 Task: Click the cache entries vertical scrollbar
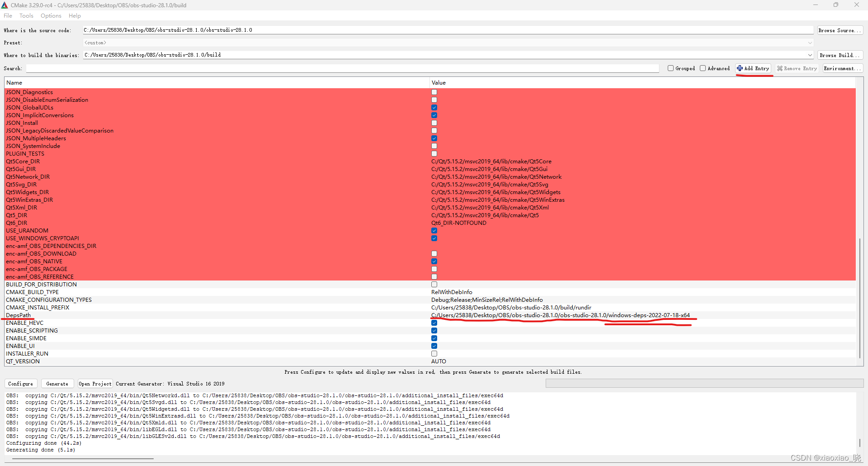[859, 299]
